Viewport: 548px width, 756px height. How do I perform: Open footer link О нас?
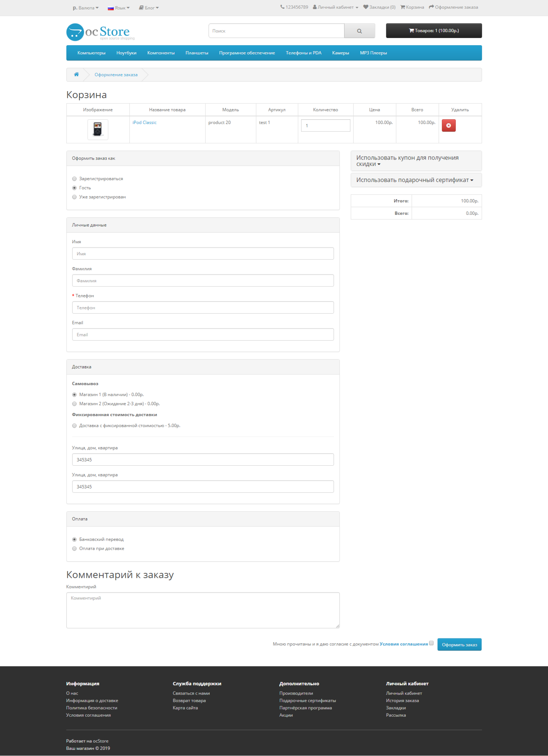pos(72,693)
